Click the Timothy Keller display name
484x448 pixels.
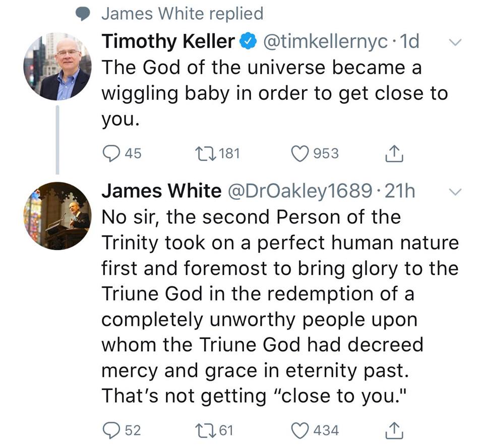[168, 42]
